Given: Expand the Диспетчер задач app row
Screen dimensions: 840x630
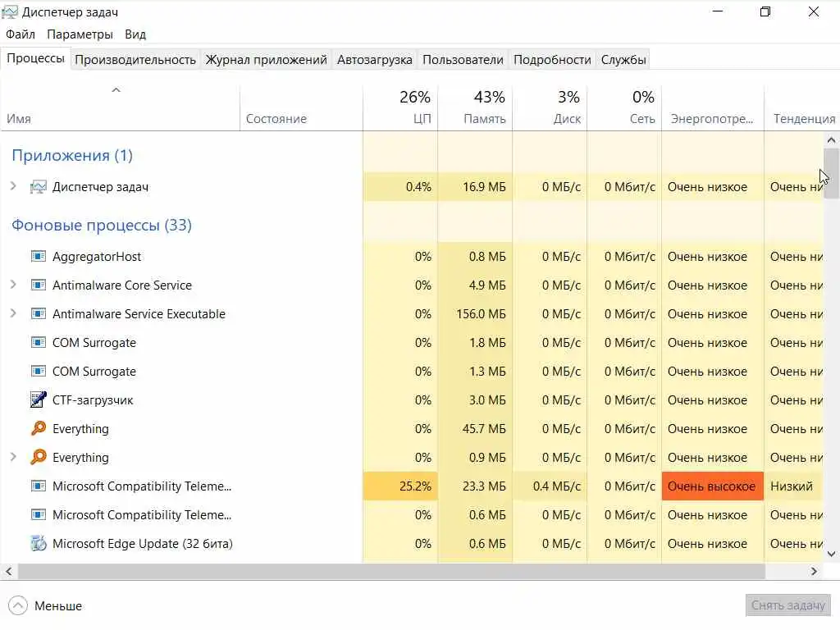Looking at the screenshot, I should pyautogui.click(x=13, y=186).
